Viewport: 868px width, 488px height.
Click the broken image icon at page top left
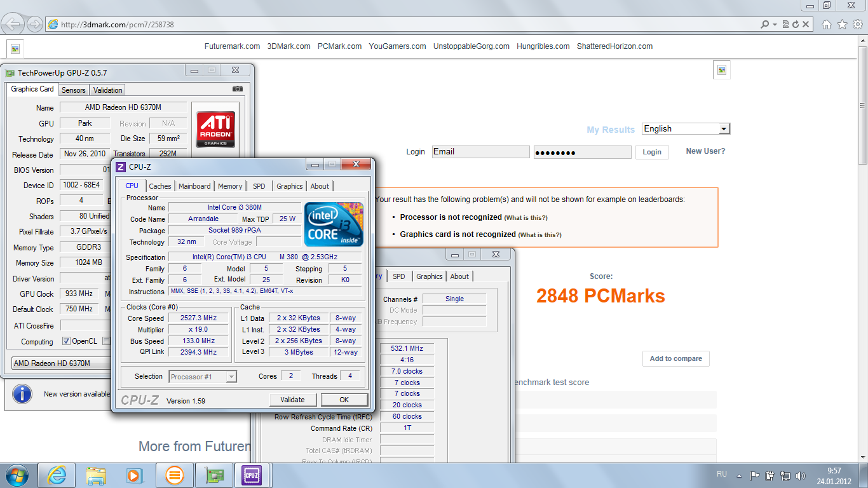pyautogui.click(x=15, y=48)
